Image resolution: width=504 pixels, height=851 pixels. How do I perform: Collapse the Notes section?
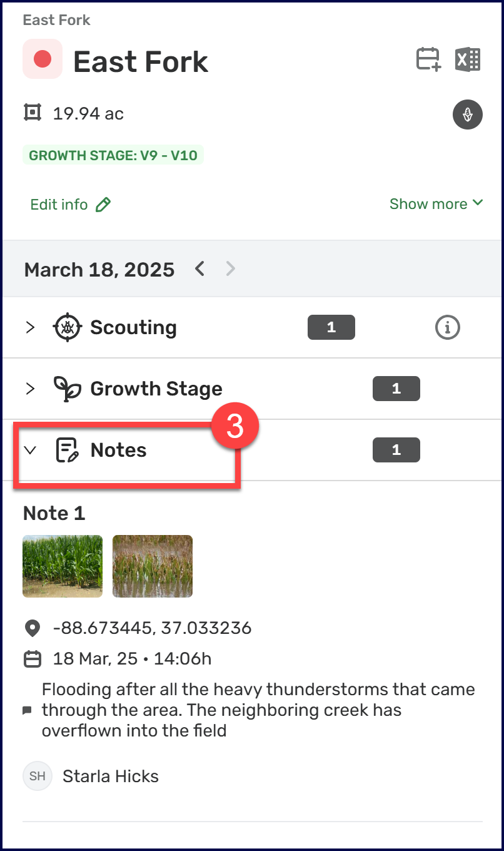30,450
